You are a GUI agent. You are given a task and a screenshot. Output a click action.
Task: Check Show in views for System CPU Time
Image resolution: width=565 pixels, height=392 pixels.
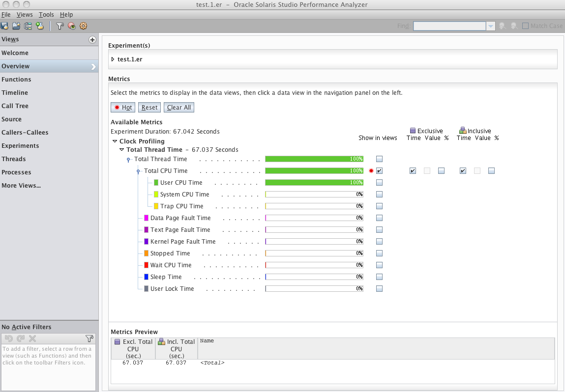click(x=379, y=195)
